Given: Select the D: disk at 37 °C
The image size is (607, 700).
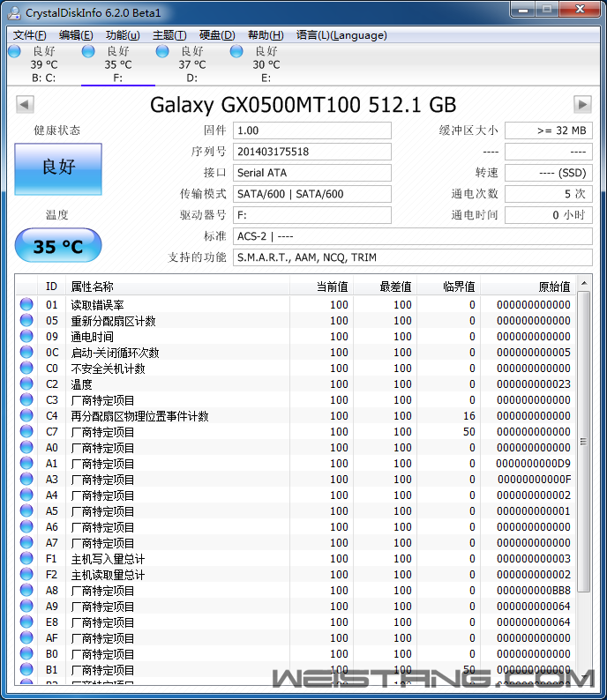Looking at the screenshot, I should pos(192,64).
